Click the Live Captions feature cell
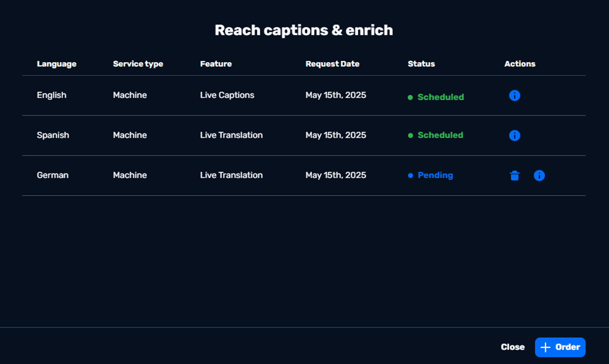Viewport: 609px width, 364px height. pos(227,95)
